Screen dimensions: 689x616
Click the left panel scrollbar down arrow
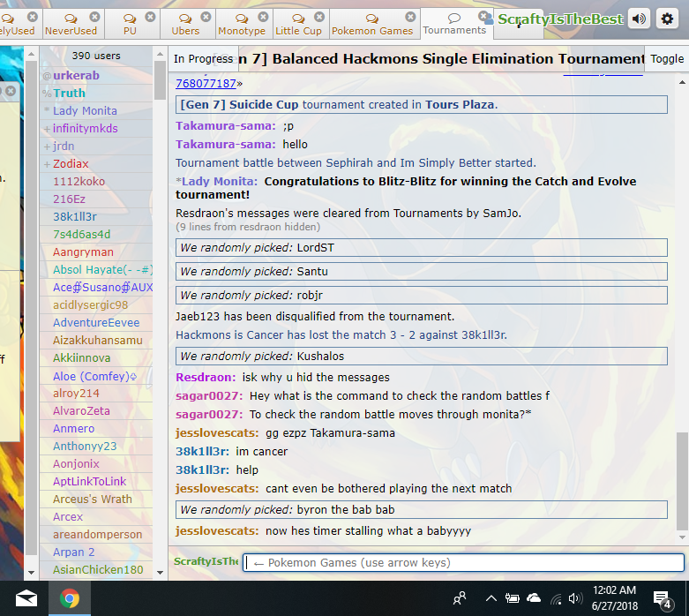point(31,573)
